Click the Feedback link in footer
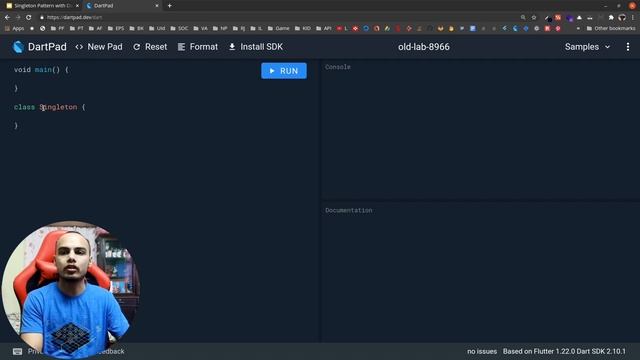 pos(110,351)
